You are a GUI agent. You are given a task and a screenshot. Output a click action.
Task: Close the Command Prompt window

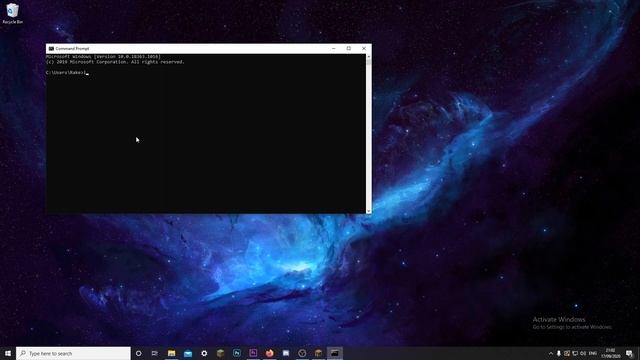[x=364, y=49]
